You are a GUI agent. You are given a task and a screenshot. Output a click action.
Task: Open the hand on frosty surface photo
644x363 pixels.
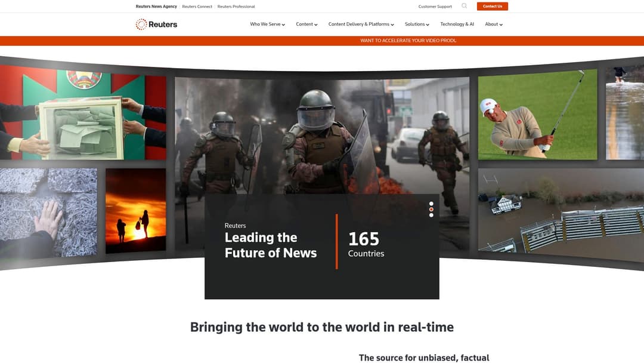pos(48,213)
